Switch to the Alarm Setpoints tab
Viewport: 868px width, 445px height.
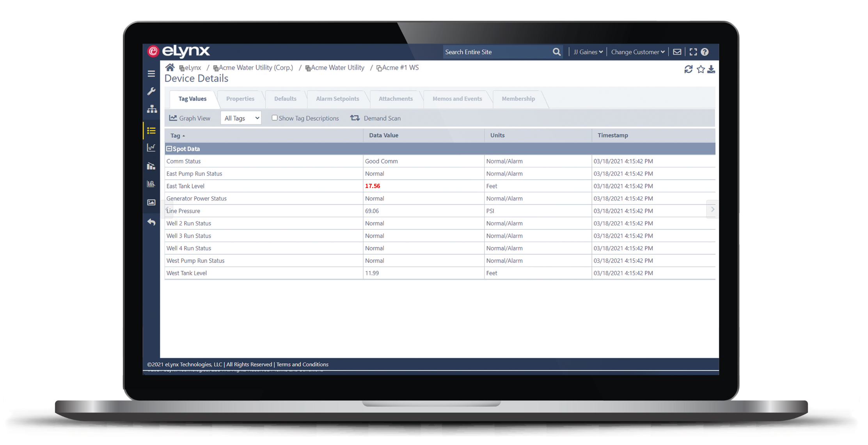click(x=337, y=99)
